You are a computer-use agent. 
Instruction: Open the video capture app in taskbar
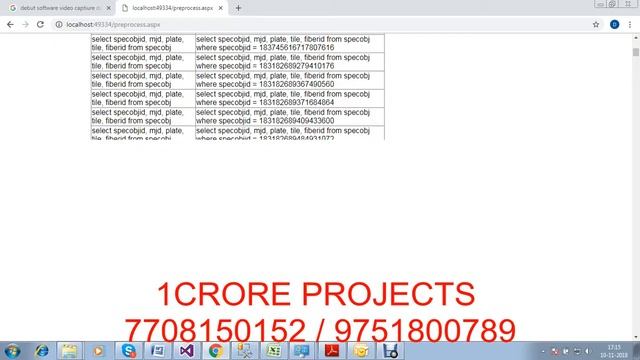[390, 351]
